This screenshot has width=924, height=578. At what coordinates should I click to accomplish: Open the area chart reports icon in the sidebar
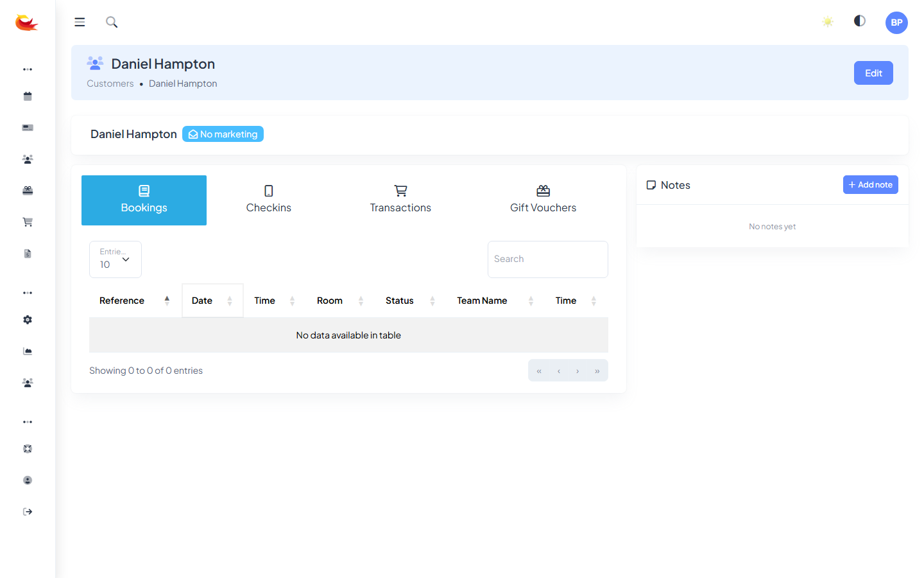click(x=28, y=351)
